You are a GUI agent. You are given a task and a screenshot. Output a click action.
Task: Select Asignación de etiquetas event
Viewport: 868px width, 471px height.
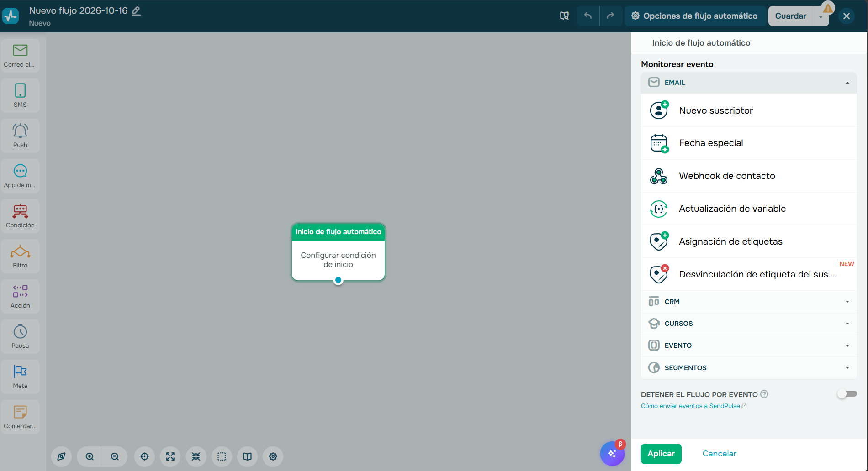[x=749, y=242]
